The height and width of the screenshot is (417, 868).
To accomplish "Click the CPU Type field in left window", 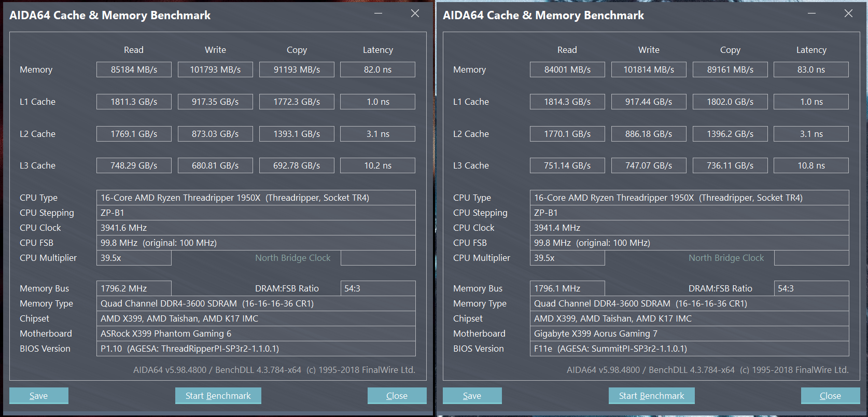I will (256, 198).
